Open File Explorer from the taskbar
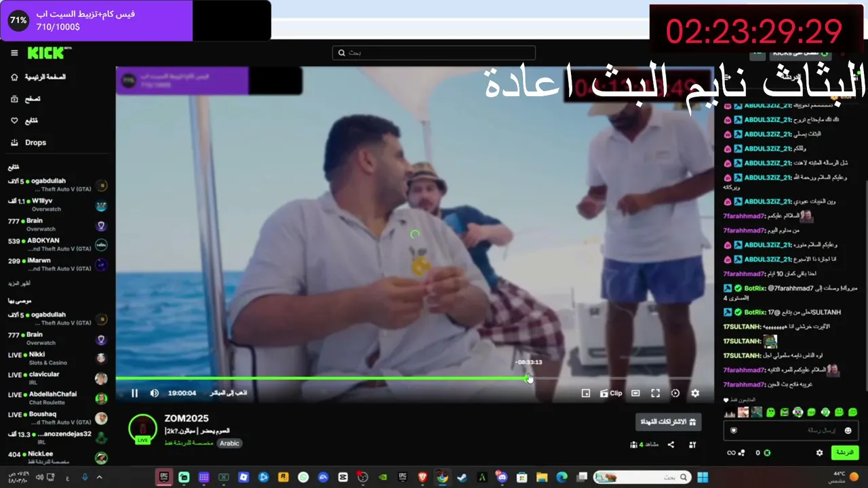 tap(542, 477)
